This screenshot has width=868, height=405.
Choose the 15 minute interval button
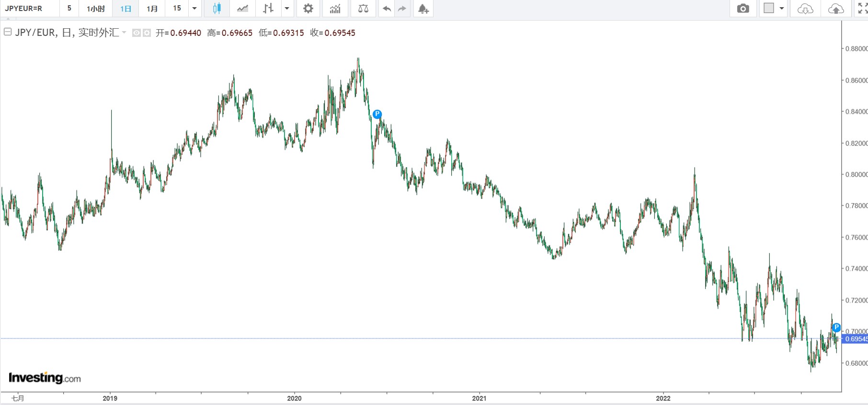177,9
